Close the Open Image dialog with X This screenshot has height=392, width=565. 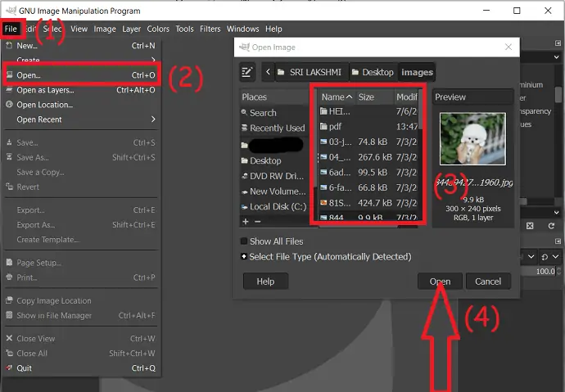pos(508,47)
